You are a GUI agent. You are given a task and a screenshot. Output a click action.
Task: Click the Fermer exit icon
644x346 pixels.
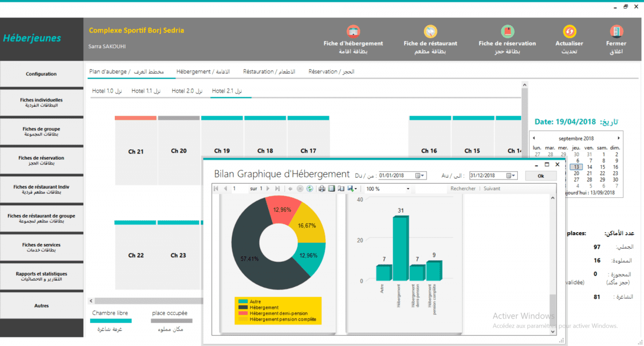click(x=616, y=31)
